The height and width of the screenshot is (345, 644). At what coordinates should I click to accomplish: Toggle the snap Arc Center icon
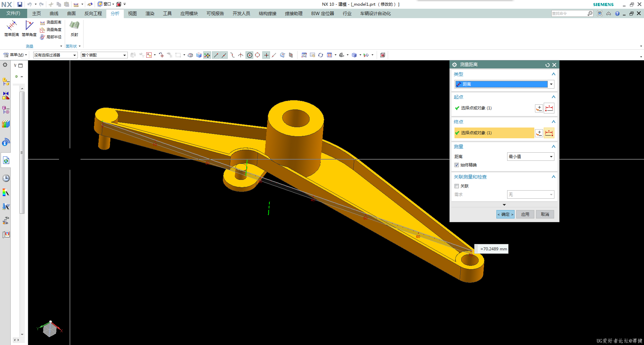(250, 55)
